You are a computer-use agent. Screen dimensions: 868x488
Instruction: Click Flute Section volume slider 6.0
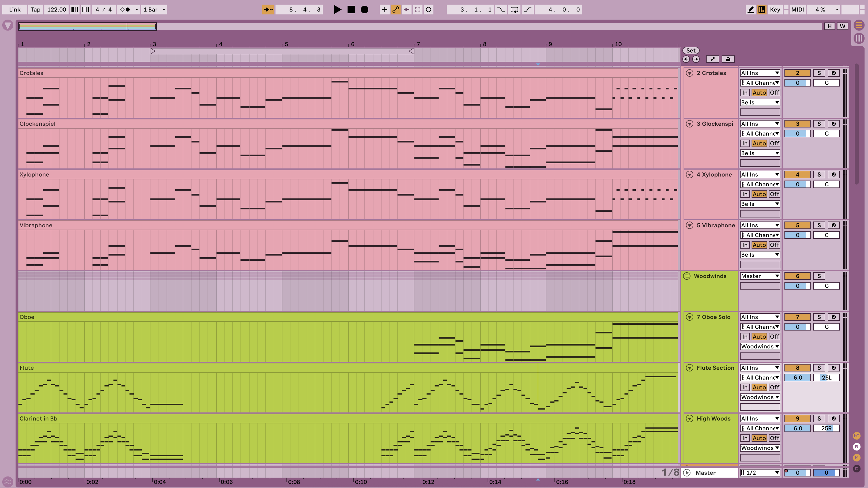797,377
